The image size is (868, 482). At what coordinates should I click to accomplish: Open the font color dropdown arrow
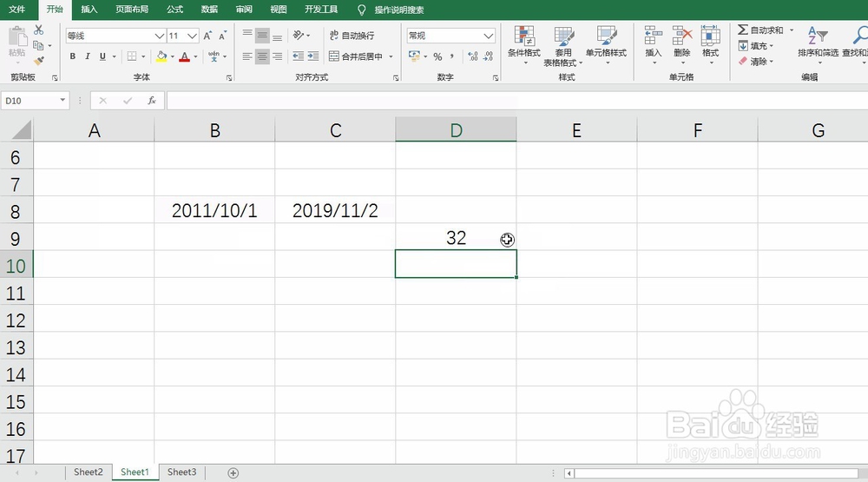[195, 56]
